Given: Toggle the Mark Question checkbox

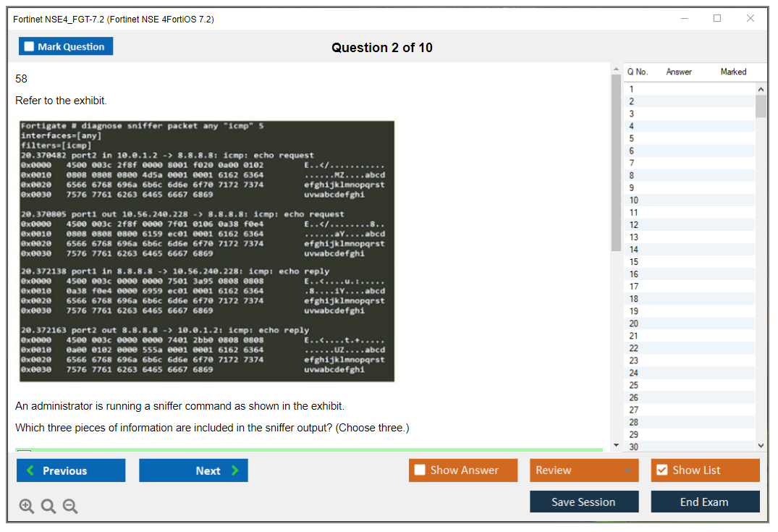Looking at the screenshot, I should [30, 47].
